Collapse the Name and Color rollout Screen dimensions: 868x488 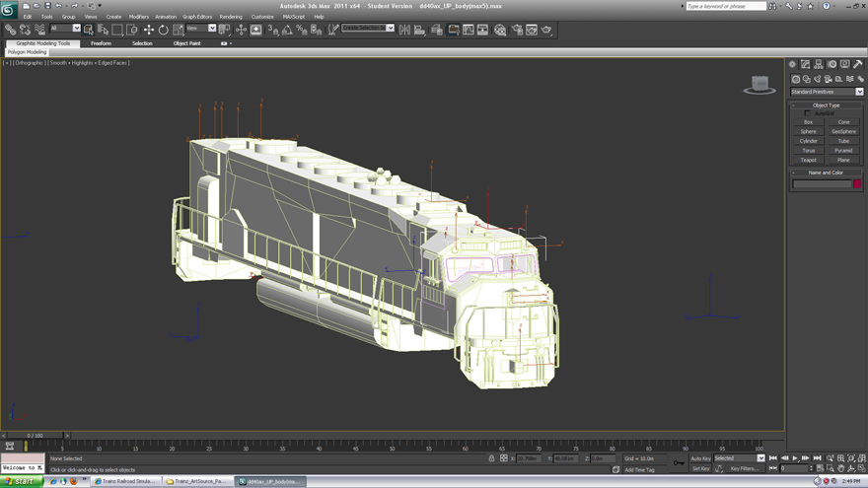(x=826, y=173)
